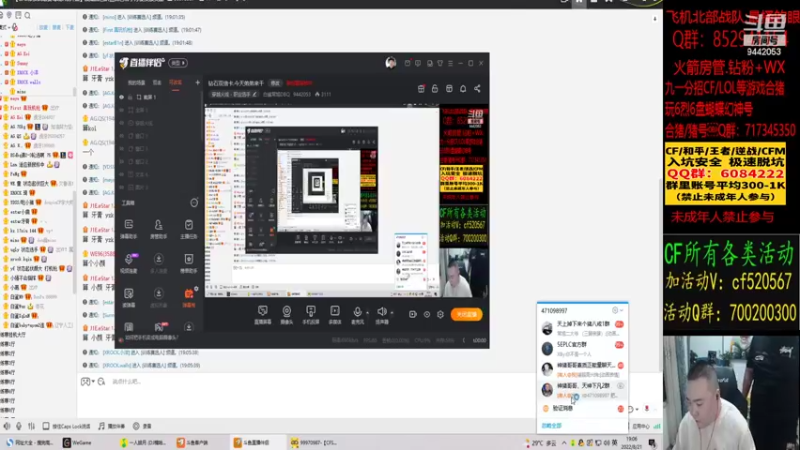Add a screen capture source
Image resolution: width=800 pixels, height=450 pixels.
point(263,315)
